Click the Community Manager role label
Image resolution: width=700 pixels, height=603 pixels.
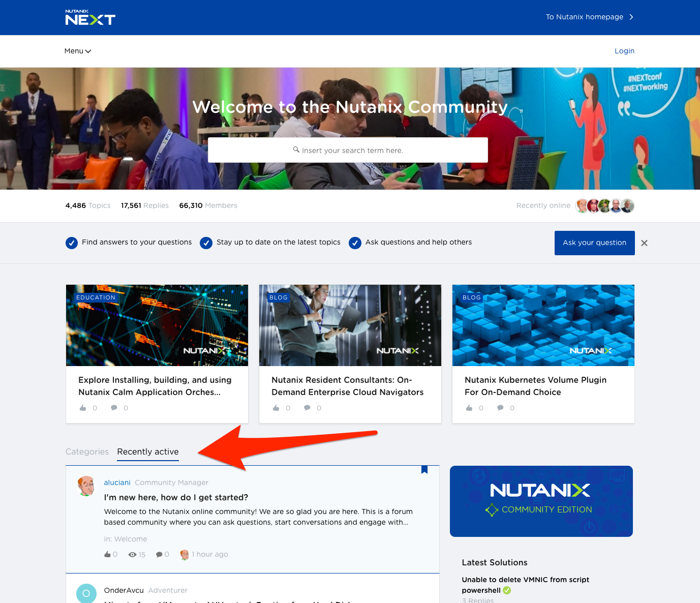172,483
